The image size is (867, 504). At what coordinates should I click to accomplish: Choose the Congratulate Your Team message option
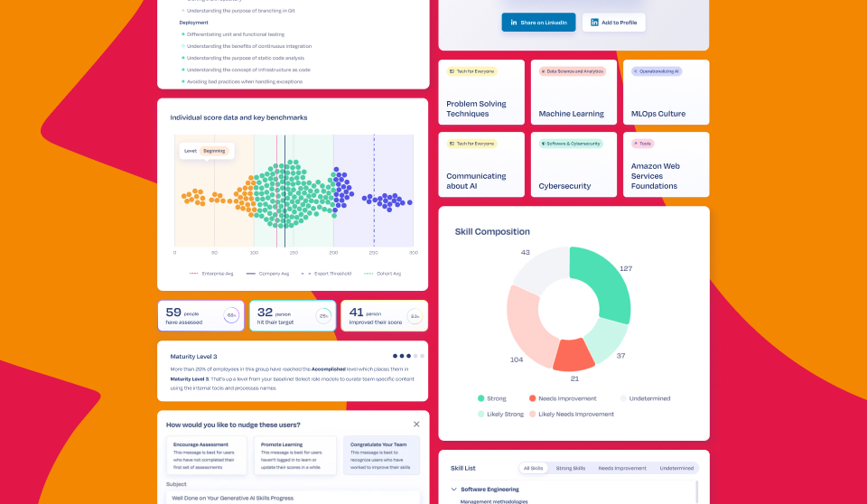point(381,455)
